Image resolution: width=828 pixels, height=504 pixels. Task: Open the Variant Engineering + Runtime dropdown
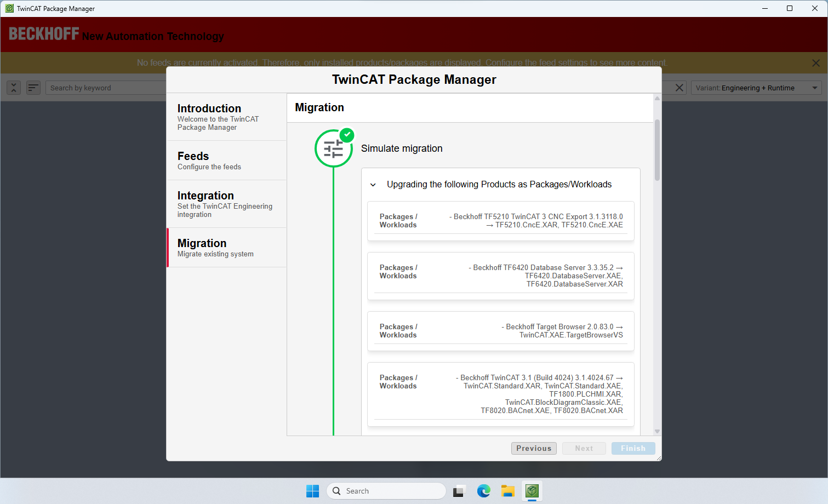pos(756,88)
